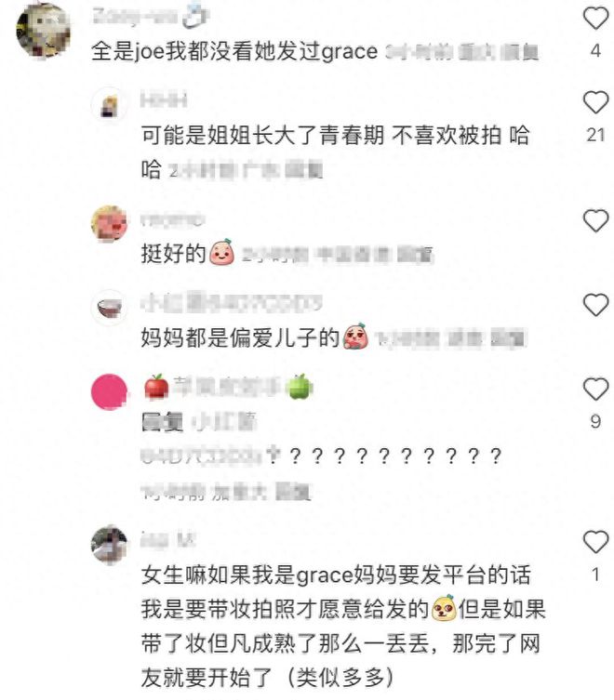Image resolution: width=614 pixels, height=700 pixels.
Task: Open the blonde avatar beside '挺好的'
Action: point(109,224)
